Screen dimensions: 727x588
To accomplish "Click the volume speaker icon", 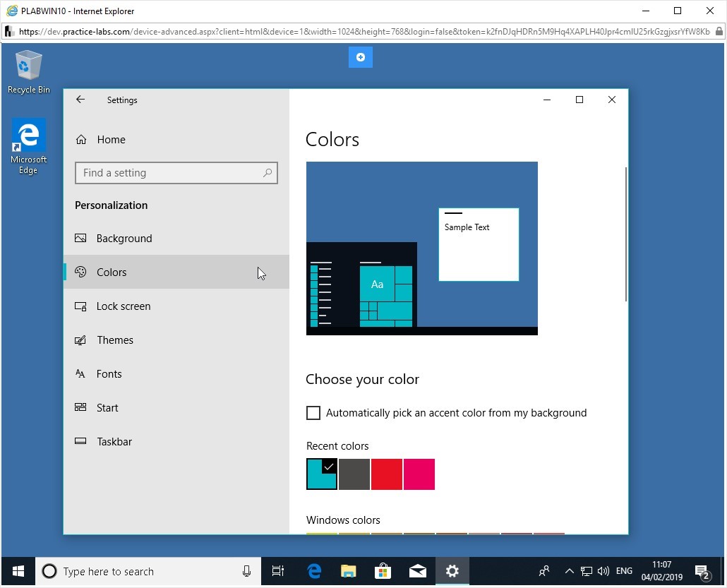I will pyautogui.click(x=603, y=571).
